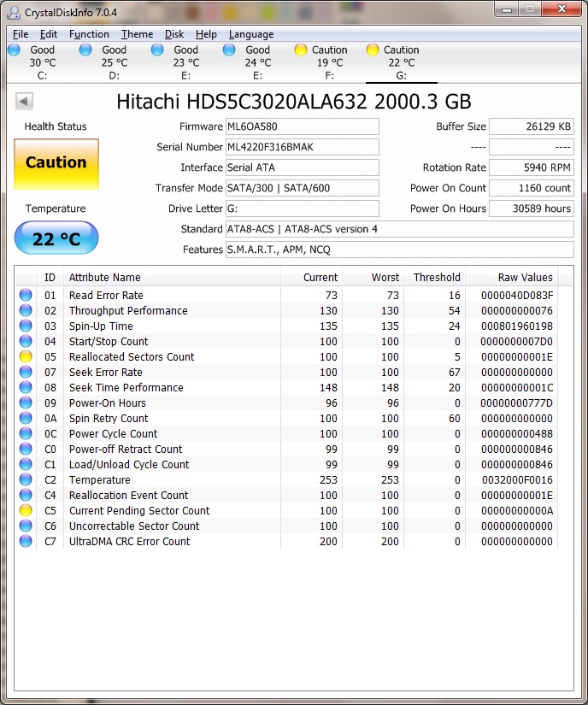Click the blue orb for Spin-Up Time
588x705 pixels.
(26, 326)
